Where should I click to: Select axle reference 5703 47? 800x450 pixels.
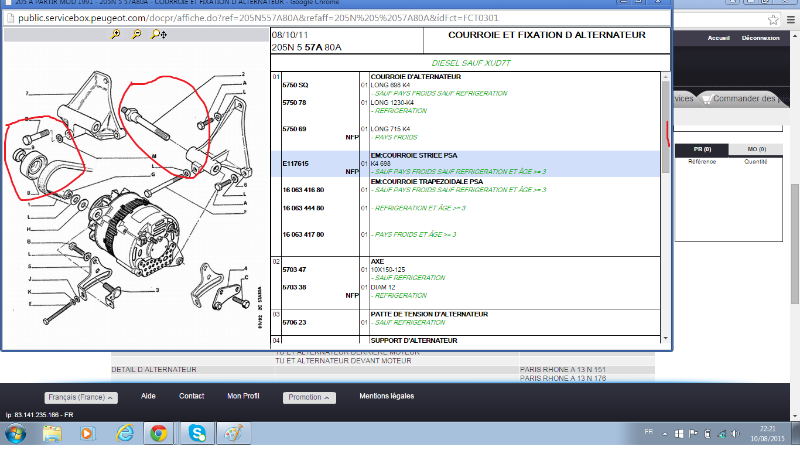(x=294, y=269)
